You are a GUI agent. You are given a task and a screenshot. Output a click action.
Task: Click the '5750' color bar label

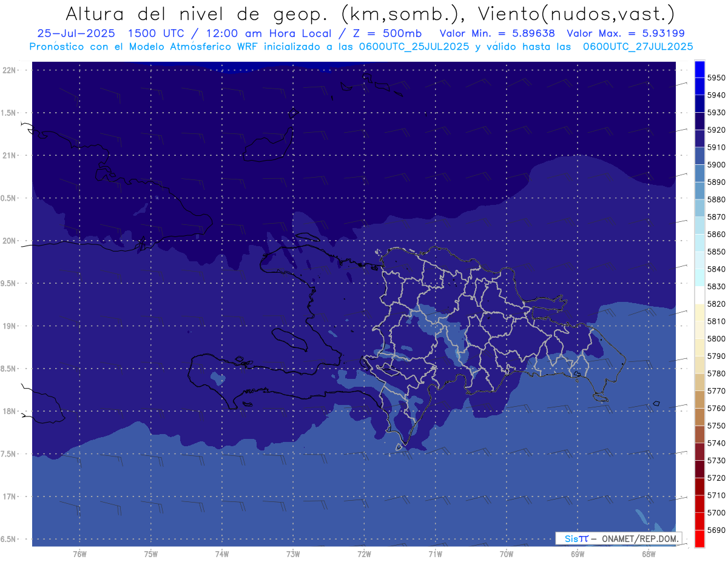[716, 426]
